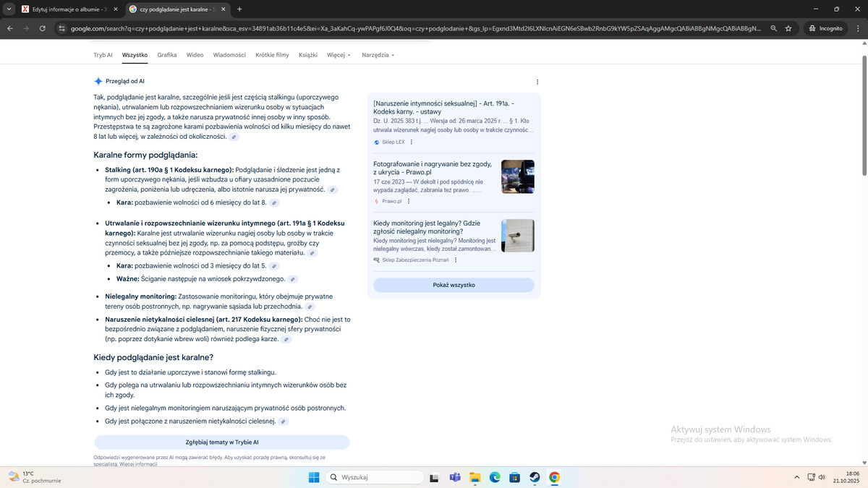Viewport: 868px width, 488px height.
Task: Bookmark this page with the star icon
Action: [x=788, y=28]
